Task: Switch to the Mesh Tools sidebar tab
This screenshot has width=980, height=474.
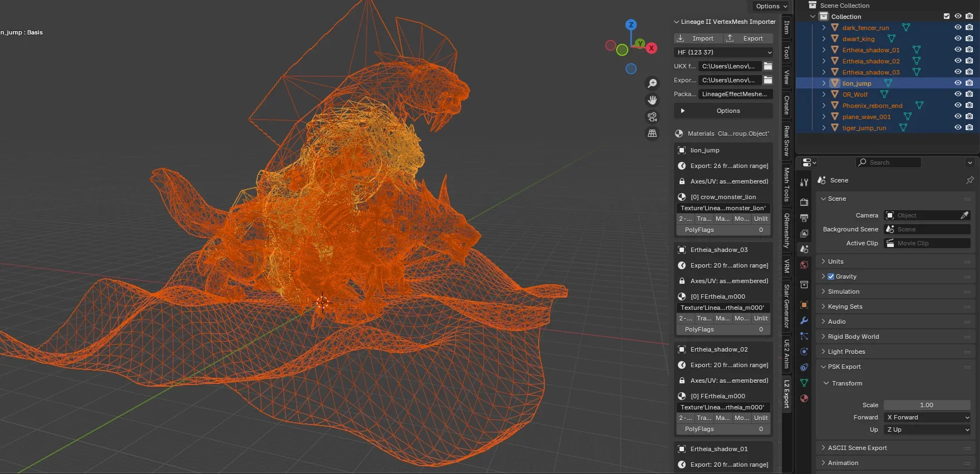Action: coord(787,185)
